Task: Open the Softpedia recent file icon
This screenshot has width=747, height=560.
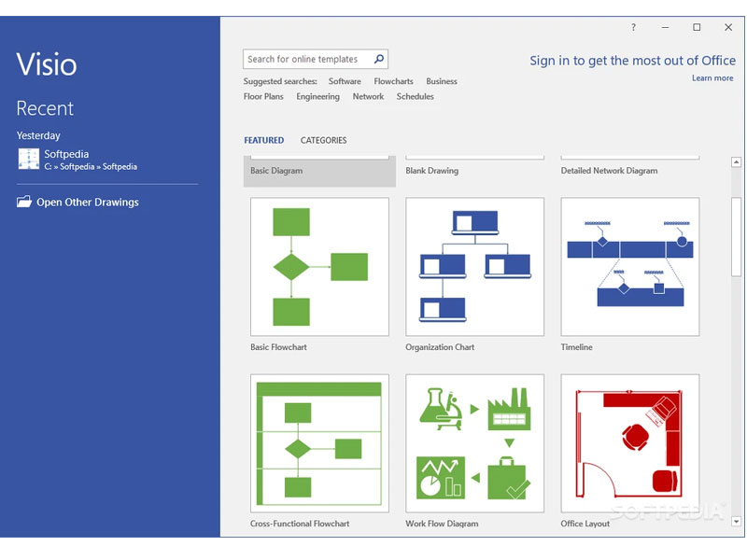Action: tap(29, 159)
